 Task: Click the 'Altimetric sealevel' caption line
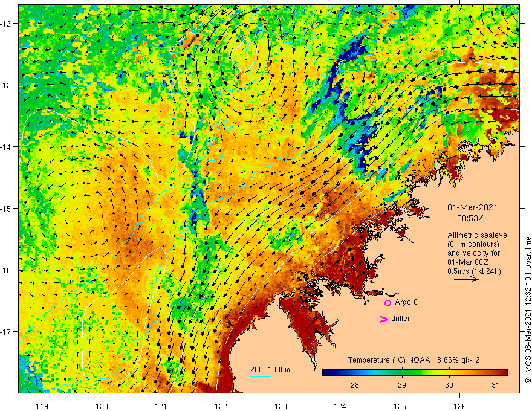[x=478, y=235]
